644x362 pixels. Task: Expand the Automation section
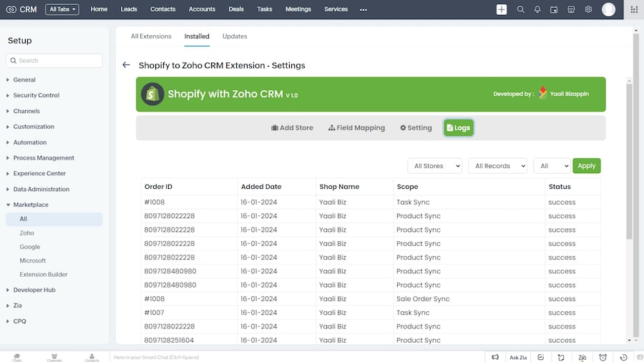click(x=29, y=142)
